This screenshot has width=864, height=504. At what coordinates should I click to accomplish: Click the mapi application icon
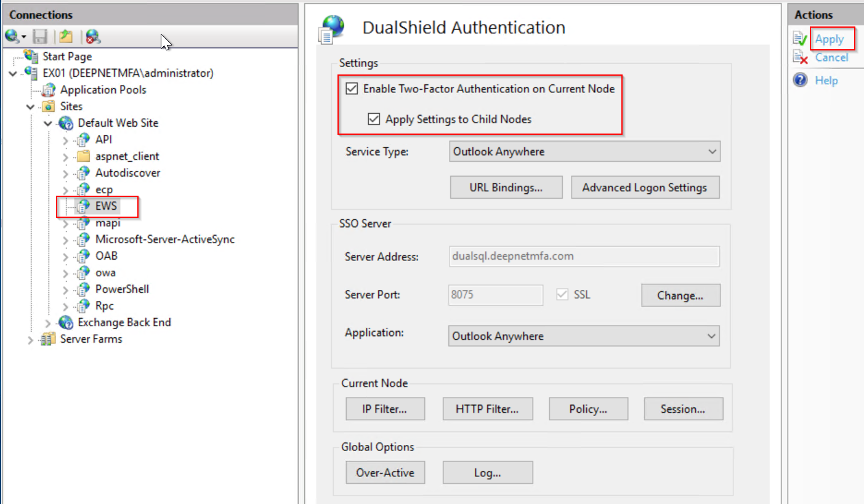click(84, 223)
